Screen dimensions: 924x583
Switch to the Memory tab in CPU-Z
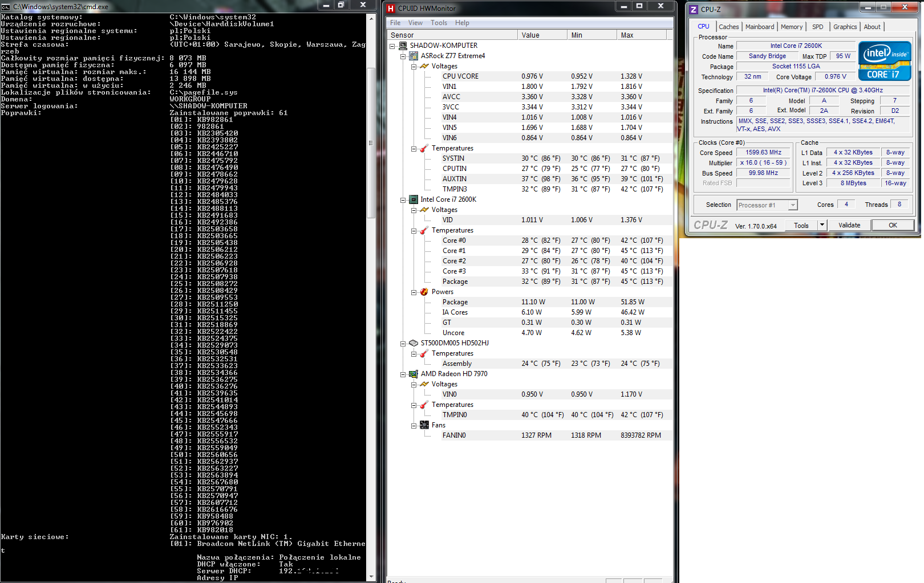(x=792, y=27)
